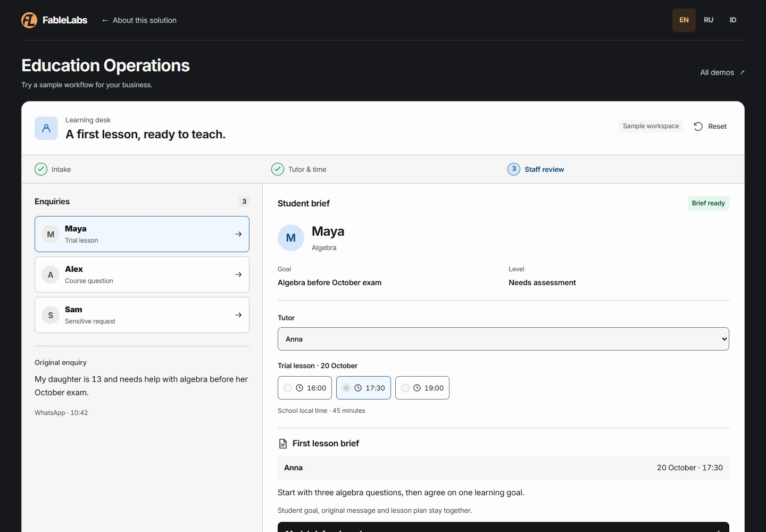Viewport: 766px width, 532px height.
Task: Click the WhatsApp · 10:42 timestamp
Action: coord(61,413)
